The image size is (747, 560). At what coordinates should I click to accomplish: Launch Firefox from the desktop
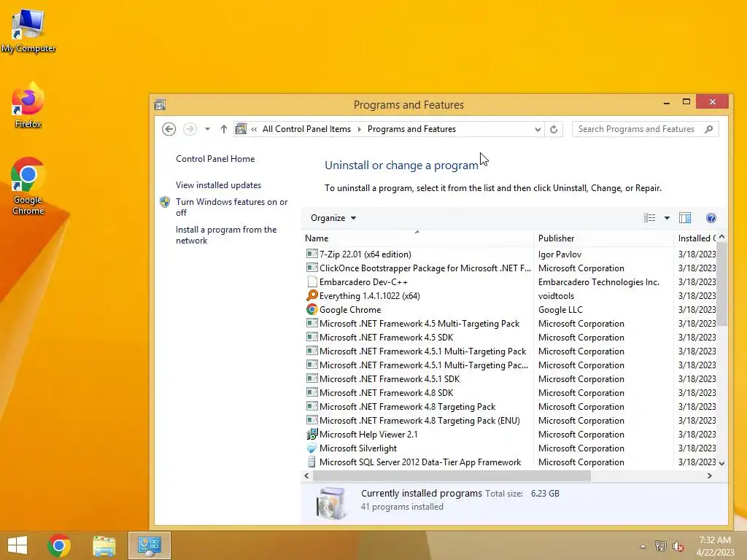[28, 105]
